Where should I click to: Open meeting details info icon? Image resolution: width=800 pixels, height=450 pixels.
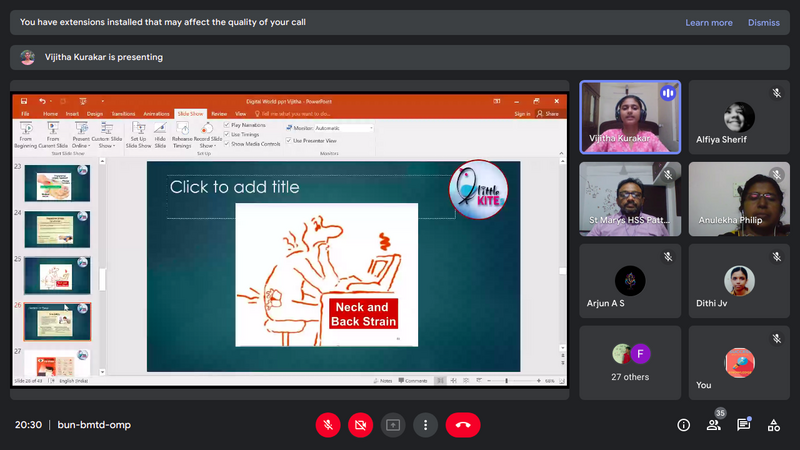(684, 425)
